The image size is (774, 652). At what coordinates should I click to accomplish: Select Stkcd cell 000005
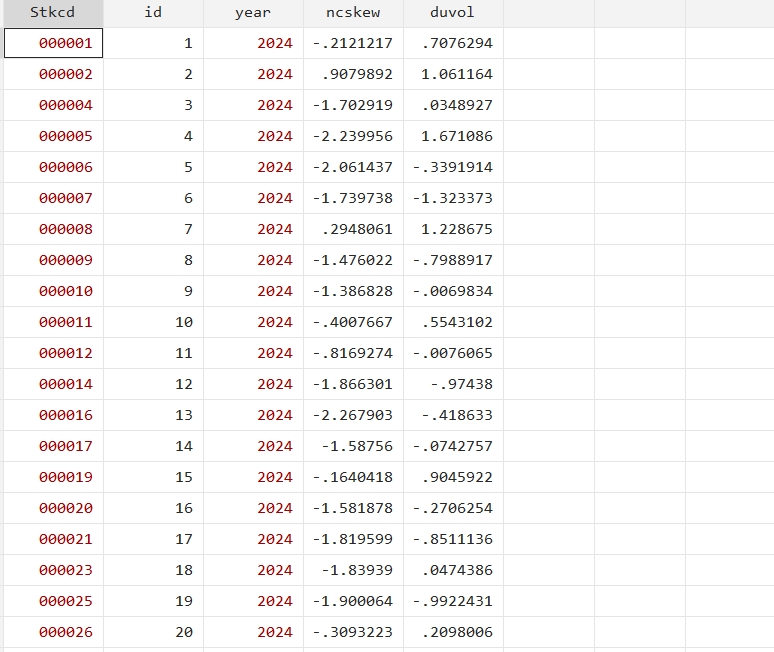point(53,136)
